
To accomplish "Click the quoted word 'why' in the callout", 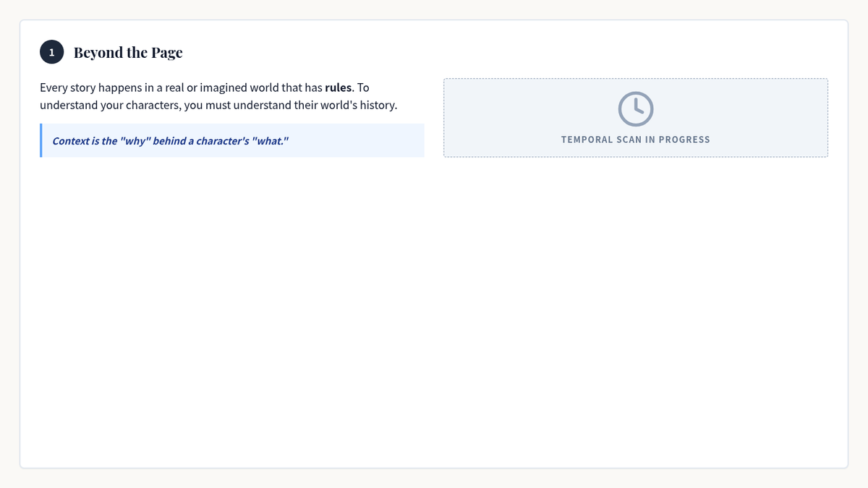I will tap(135, 140).
